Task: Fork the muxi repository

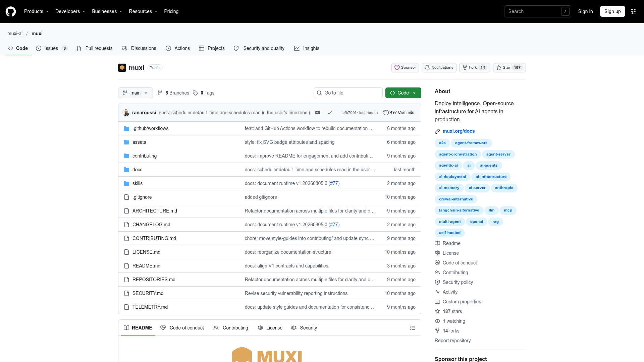Action: (x=475, y=68)
